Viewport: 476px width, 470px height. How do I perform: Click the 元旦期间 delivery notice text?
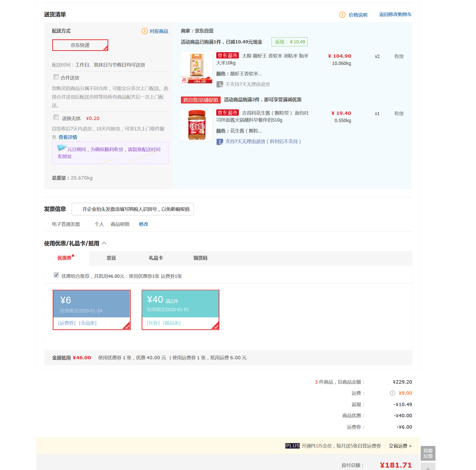coord(109,153)
